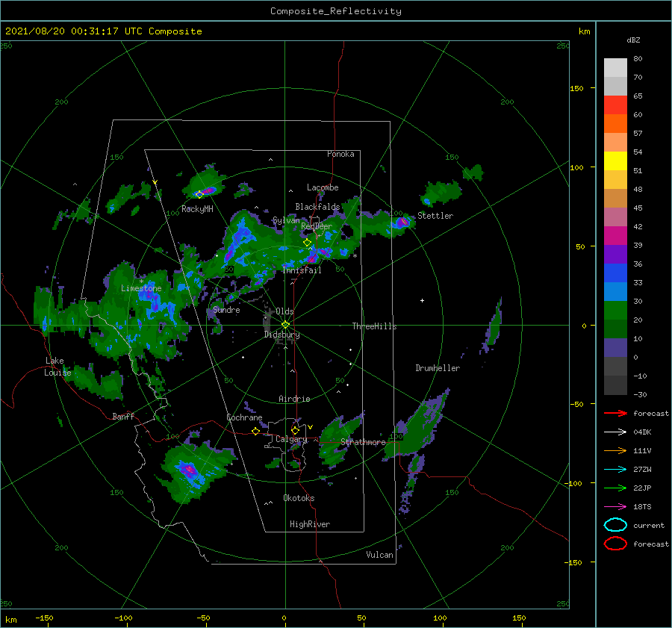Click the yellow diamond marker over Calgary
The image size is (672, 628).
(x=295, y=430)
